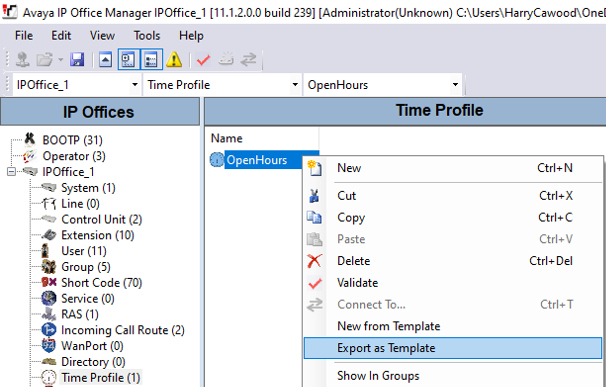Open the OpenHours record dropdown

tap(455, 84)
